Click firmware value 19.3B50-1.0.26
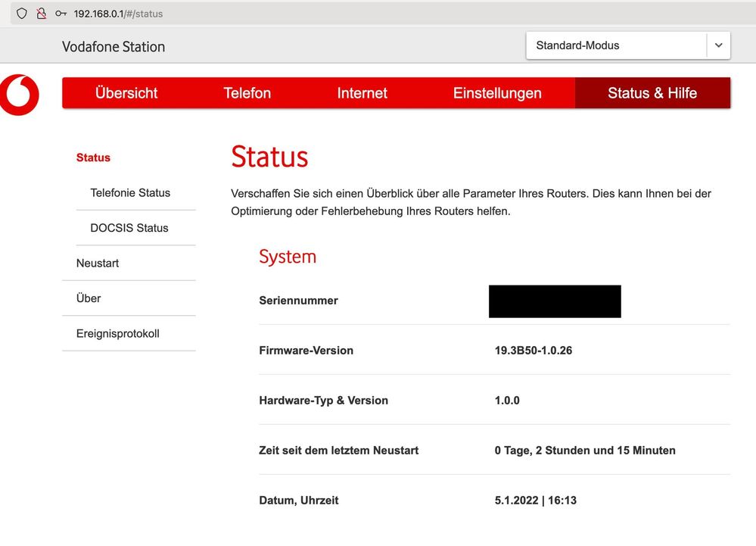 [534, 351]
